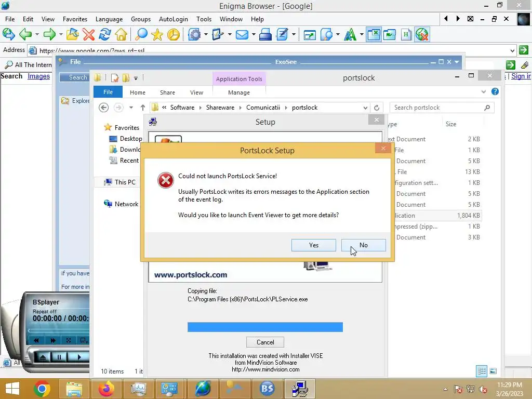Switch to Explorer Home ribbon tab

click(137, 92)
